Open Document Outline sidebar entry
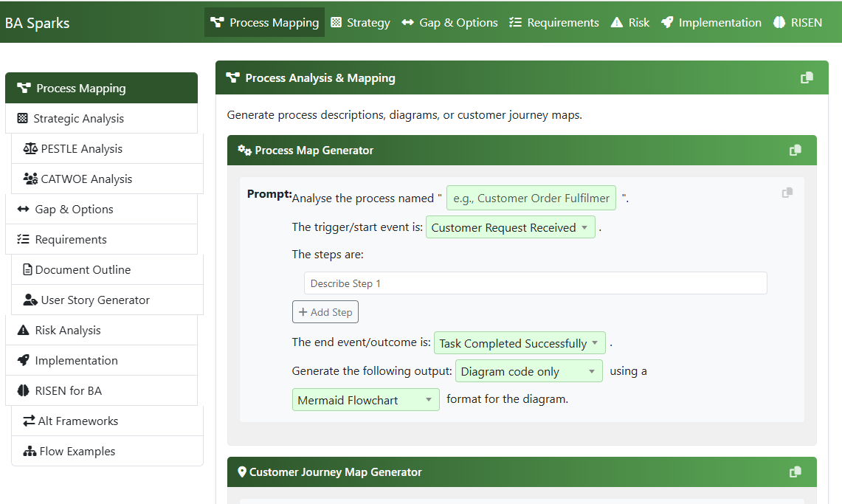This screenshot has width=842, height=504. click(x=108, y=269)
